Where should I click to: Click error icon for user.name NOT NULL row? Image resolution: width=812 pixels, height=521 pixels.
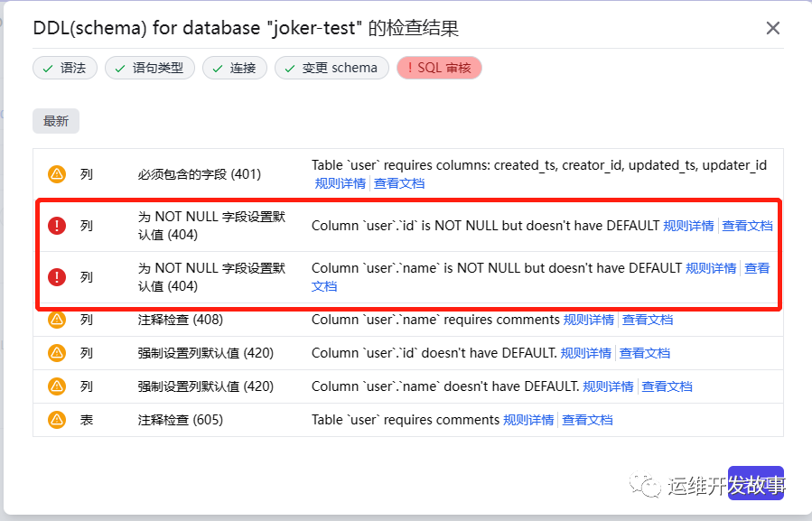[x=57, y=277]
